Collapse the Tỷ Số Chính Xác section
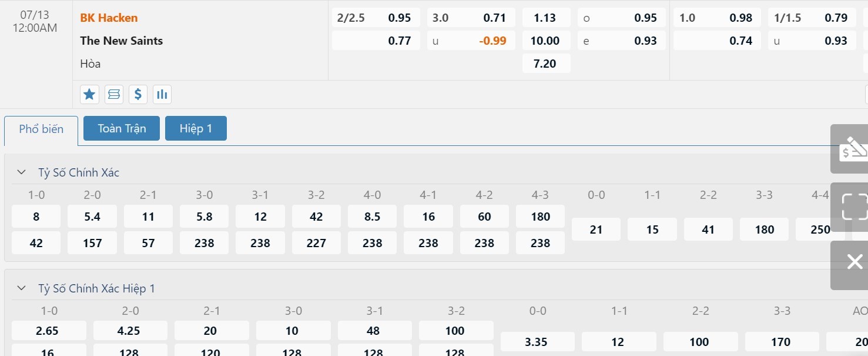 pyautogui.click(x=22, y=172)
